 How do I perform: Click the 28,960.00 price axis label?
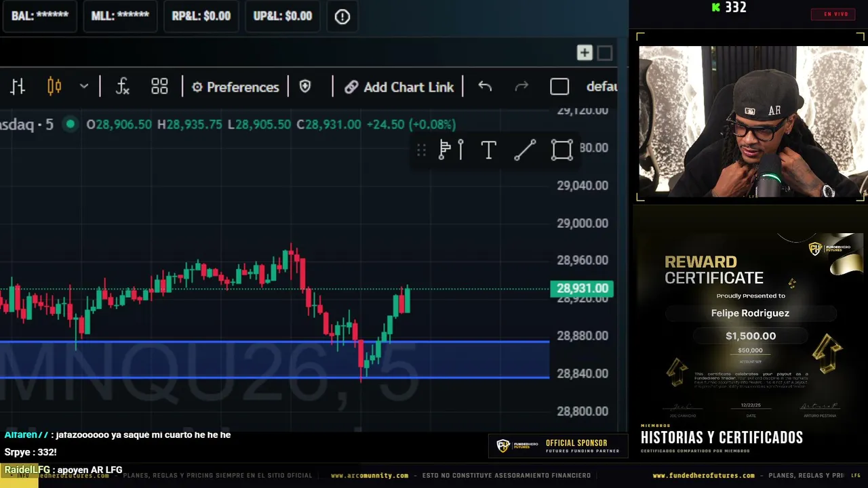[x=583, y=260]
